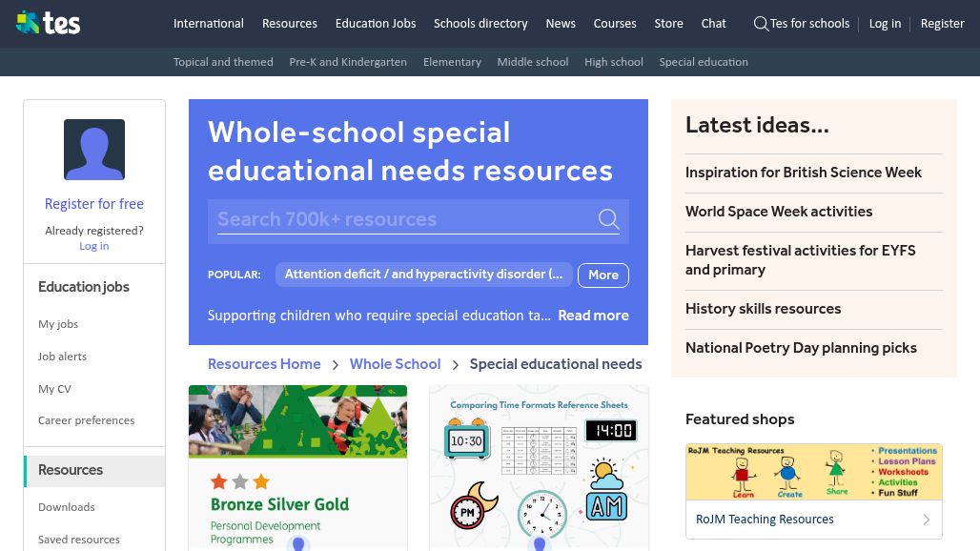Click breadcrumb chevron after Whole School
Viewport: 980px width, 551px height.
click(x=456, y=364)
